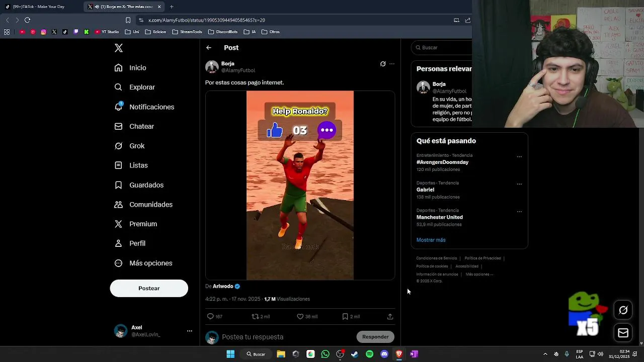The height and width of the screenshot is (362, 644).
Task: Click the Postear button
Action: 149,288
